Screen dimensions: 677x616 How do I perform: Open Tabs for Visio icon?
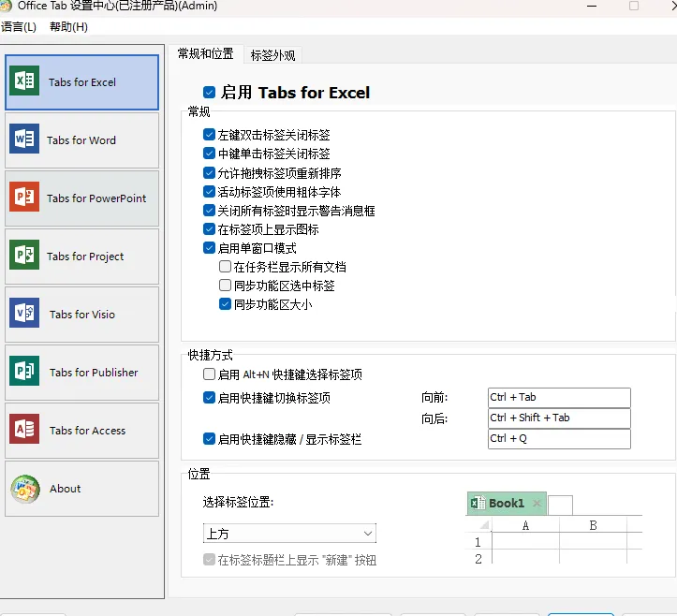pyautogui.click(x=24, y=313)
